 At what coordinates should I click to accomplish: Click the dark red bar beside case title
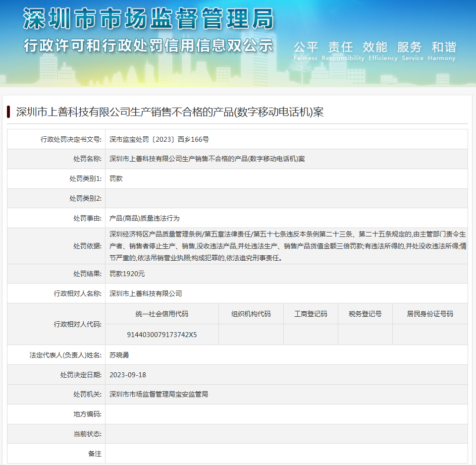[x=9, y=112]
